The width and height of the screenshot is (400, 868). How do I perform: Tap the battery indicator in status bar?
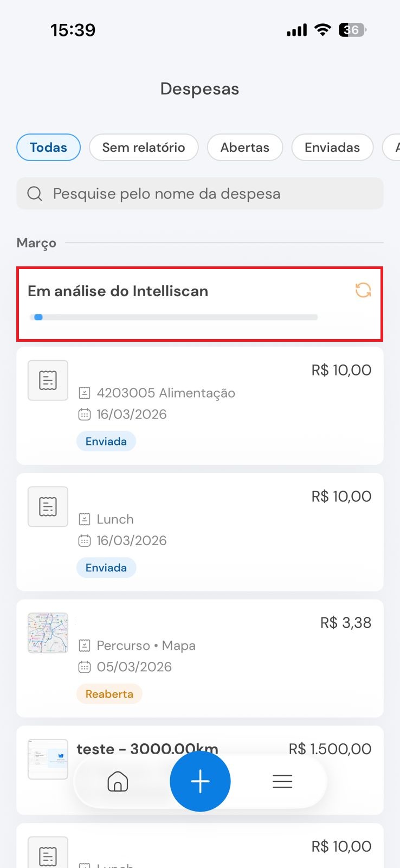coord(352,30)
